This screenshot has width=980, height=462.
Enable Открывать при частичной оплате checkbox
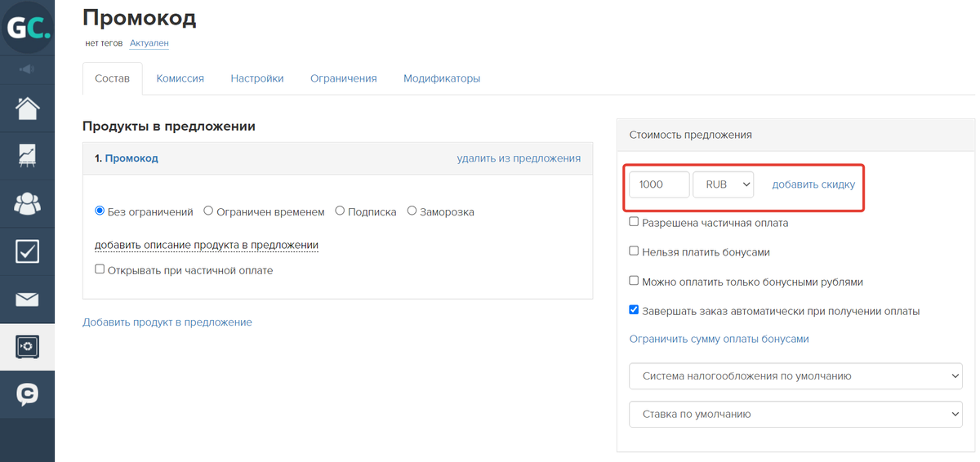100,269
